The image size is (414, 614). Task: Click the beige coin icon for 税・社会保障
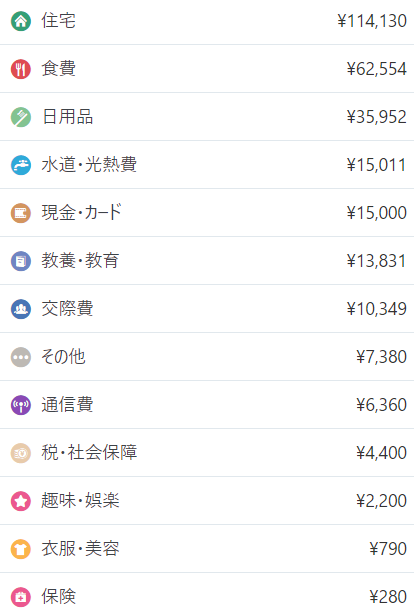(x=21, y=453)
